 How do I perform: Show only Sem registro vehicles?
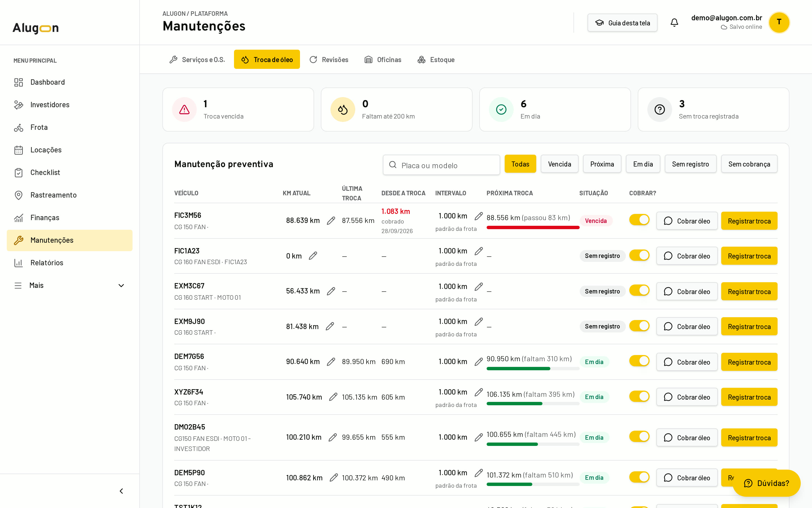[x=690, y=164]
